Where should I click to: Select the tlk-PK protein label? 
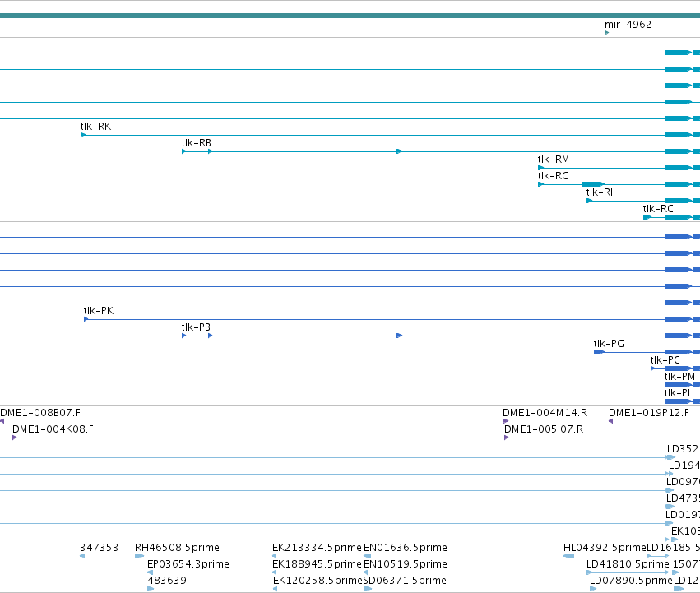[x=98, y=311]
